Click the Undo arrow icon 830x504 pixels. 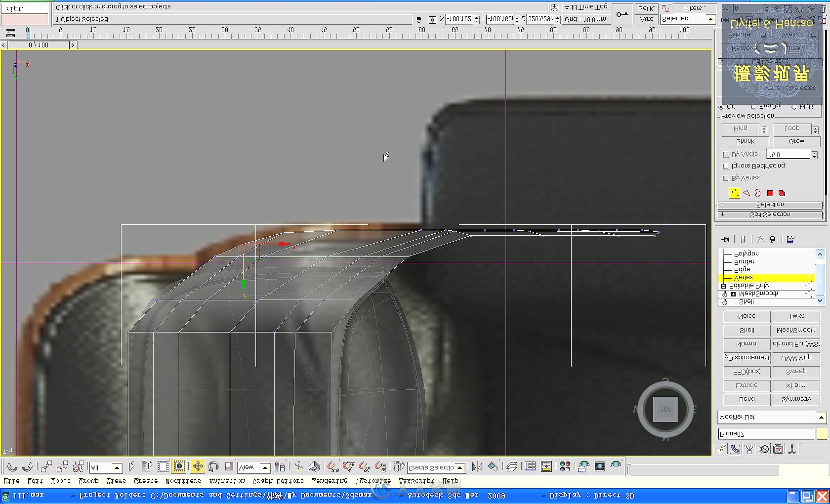click(12, 466)
